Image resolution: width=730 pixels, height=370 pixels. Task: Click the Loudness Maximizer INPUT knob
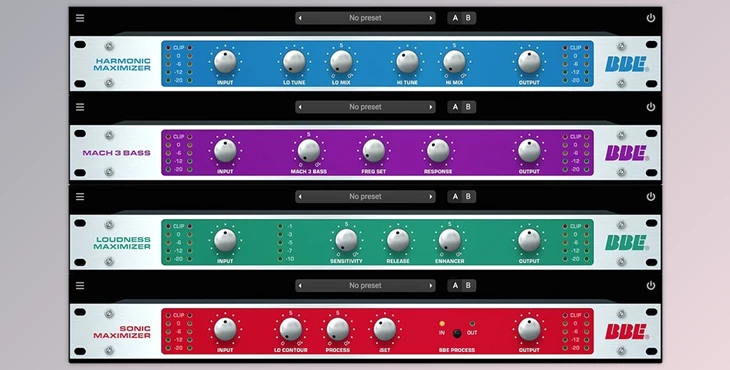pos(225,240)
